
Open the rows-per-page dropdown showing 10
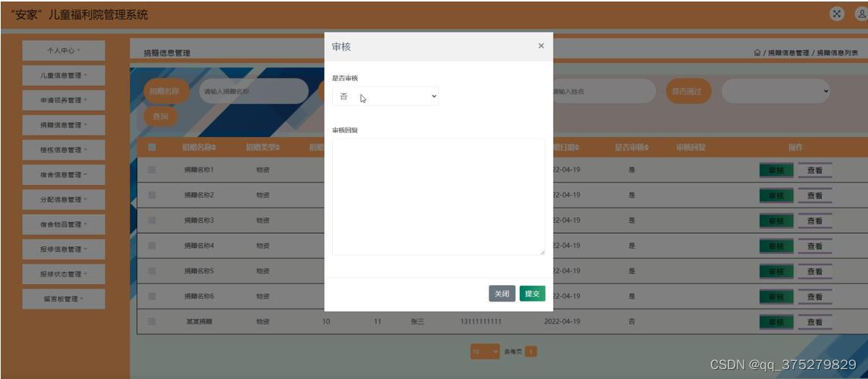(485, 352)
